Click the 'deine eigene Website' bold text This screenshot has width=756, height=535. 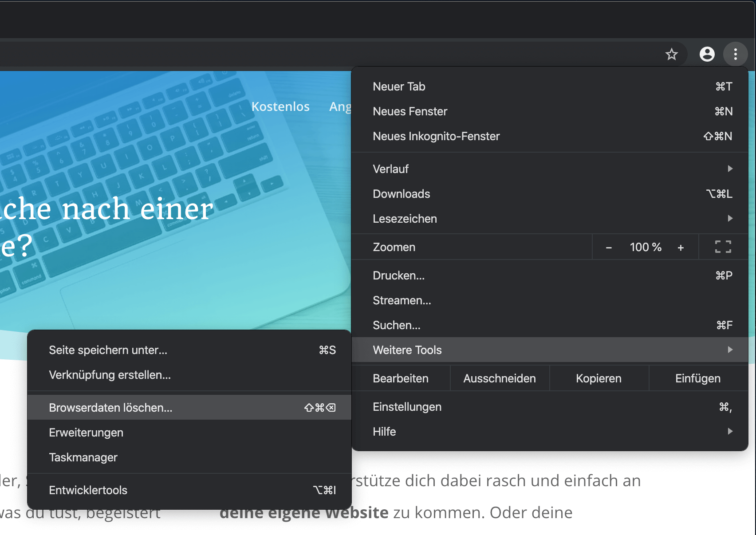[304, 513]
